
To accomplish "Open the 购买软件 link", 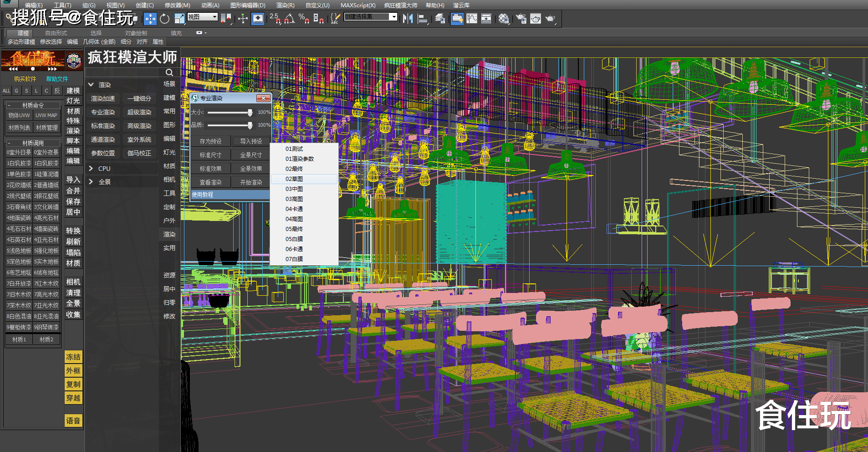I will (x=25, y=79).
